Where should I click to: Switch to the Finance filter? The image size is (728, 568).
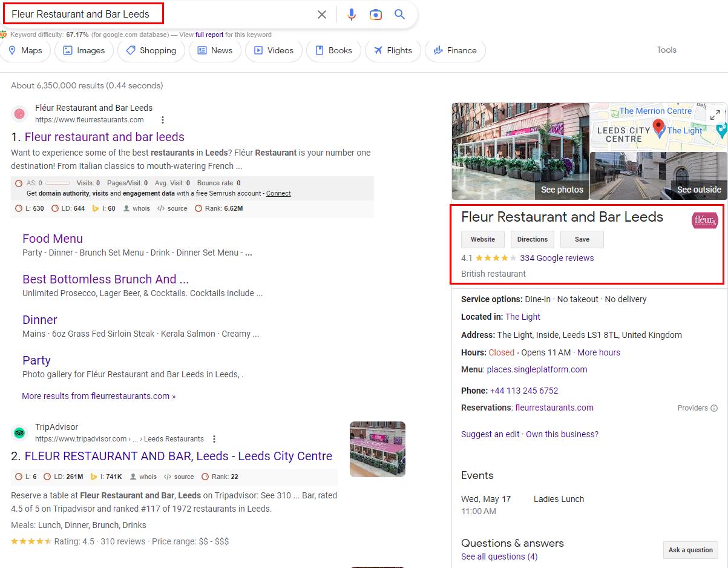point(455,50)
